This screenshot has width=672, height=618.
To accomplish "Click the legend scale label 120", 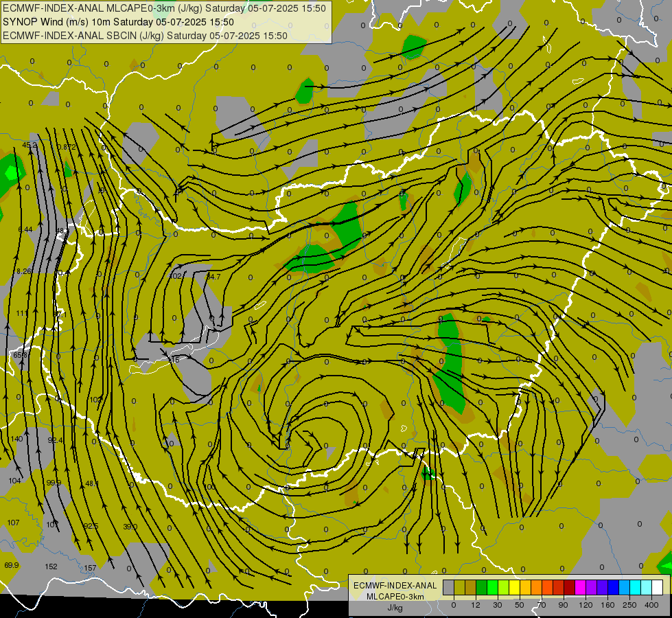I will (586, 605).
